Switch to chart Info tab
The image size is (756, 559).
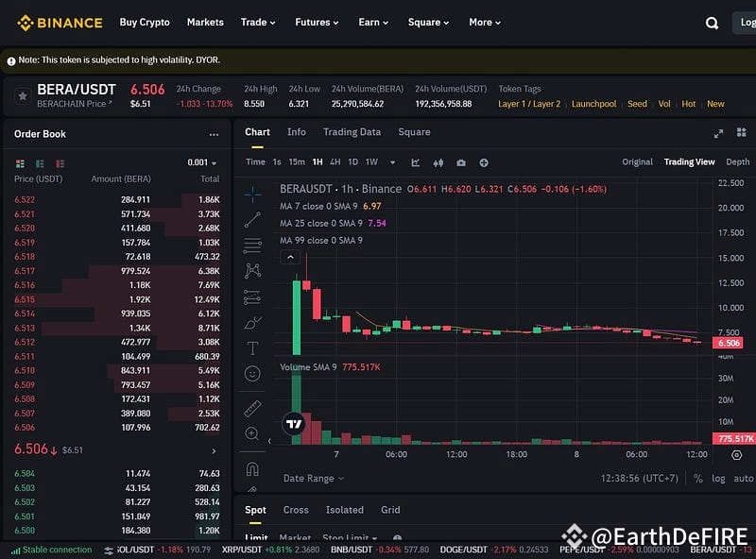[296, 132]
